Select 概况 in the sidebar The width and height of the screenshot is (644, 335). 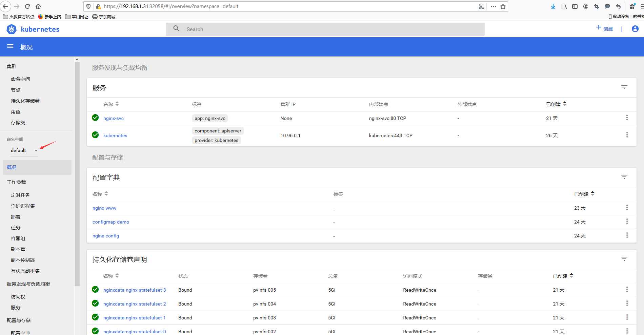point(37,167)
